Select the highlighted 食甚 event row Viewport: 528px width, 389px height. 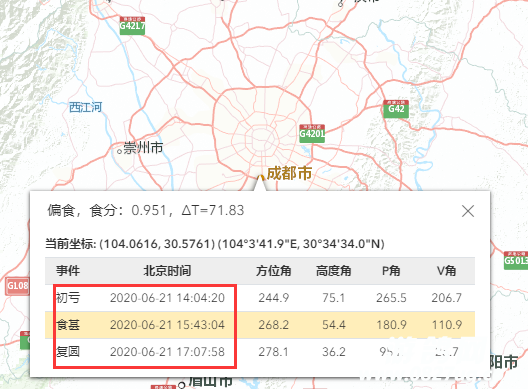click(260, 325)
